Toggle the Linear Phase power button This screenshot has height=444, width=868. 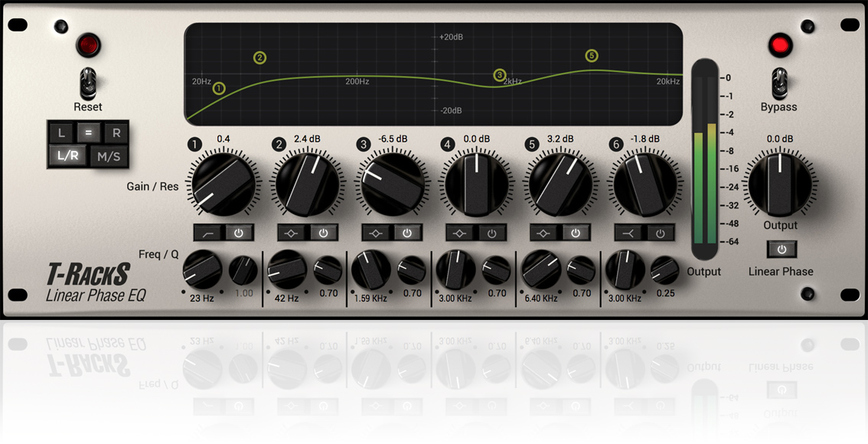(x=781, y=249)
